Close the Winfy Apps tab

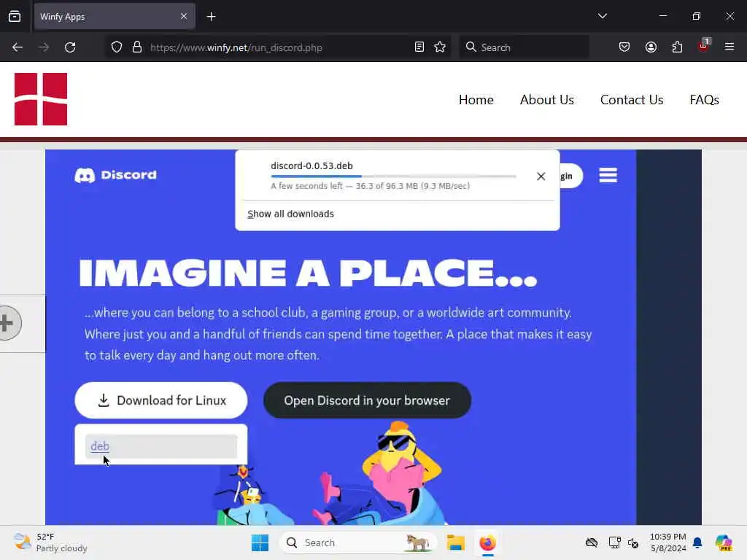(183, 16)
